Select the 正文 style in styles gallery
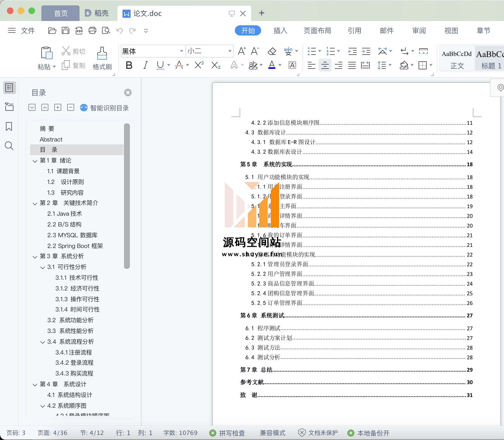Screen dimensions: 504x440 (x=457, y=59)
